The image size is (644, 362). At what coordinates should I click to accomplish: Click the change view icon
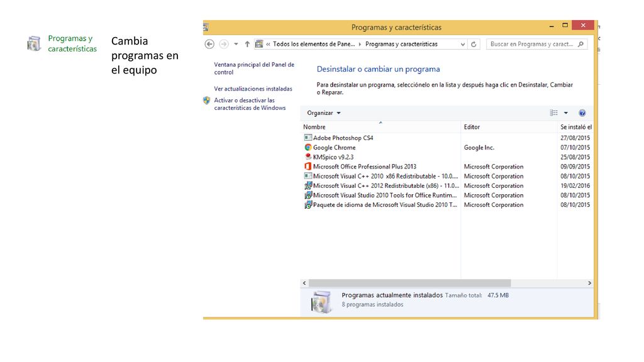(553, 113)
